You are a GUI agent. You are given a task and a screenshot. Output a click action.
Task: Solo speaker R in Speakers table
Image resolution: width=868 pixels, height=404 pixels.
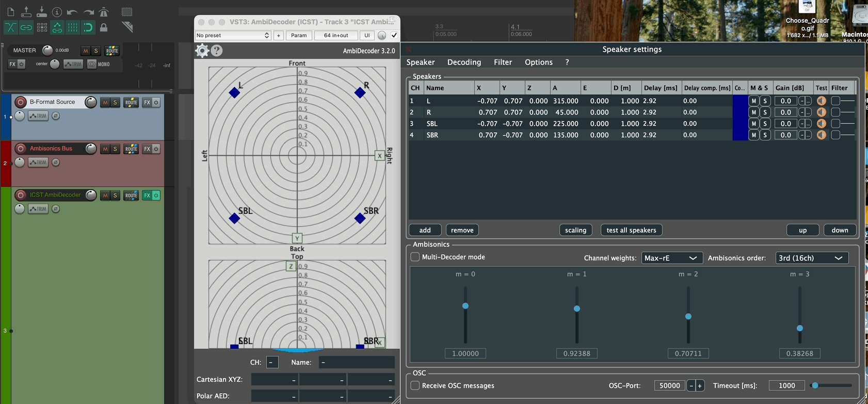point(765,112)
